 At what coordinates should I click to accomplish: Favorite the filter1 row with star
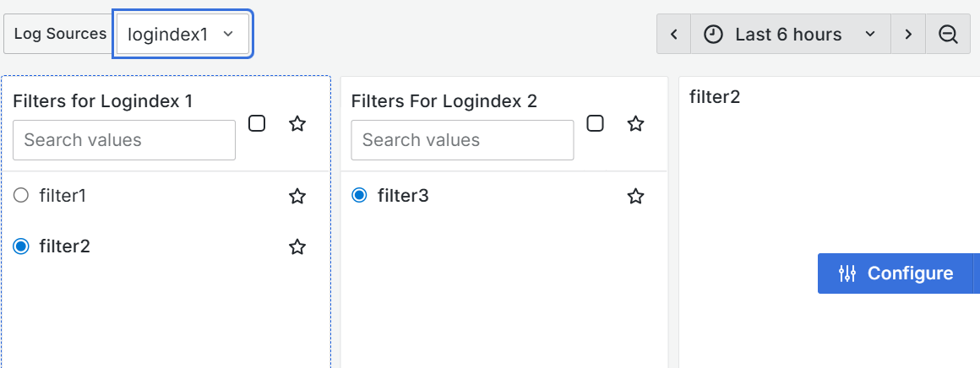[x=297, y=197]
